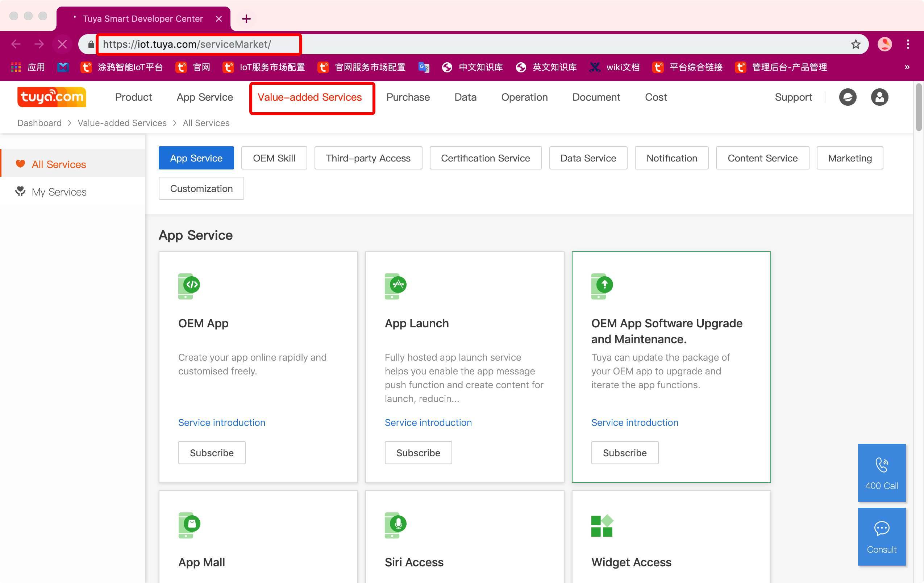The width and height of the screenshot is (924, 583).
Task: Click the browser forward arrow
Action: (x=39, y=44)
